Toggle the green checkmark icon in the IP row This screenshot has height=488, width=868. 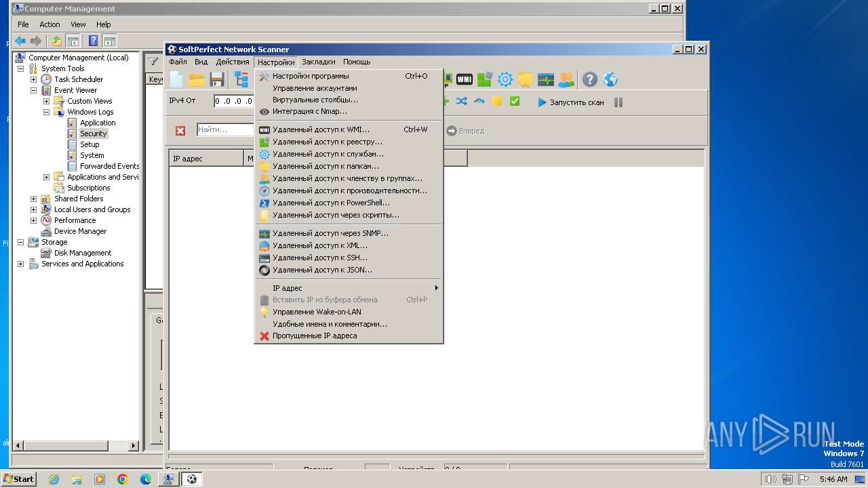tap(515, 102)
